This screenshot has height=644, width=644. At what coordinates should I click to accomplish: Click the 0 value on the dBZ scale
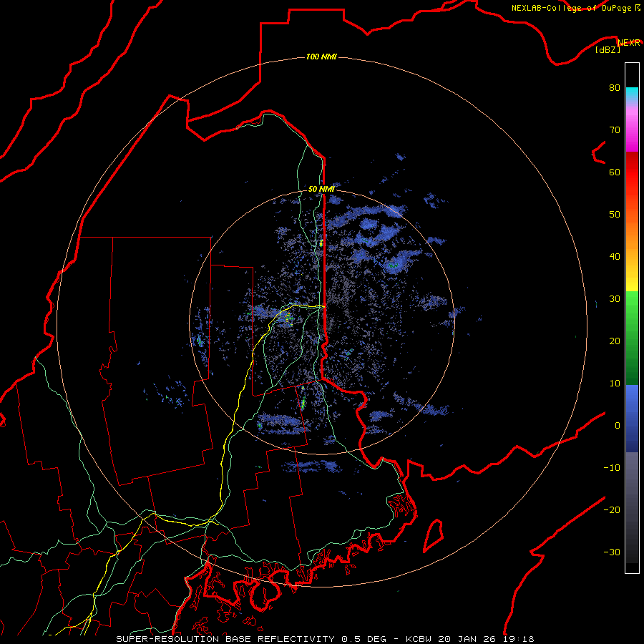click(618, 426)
